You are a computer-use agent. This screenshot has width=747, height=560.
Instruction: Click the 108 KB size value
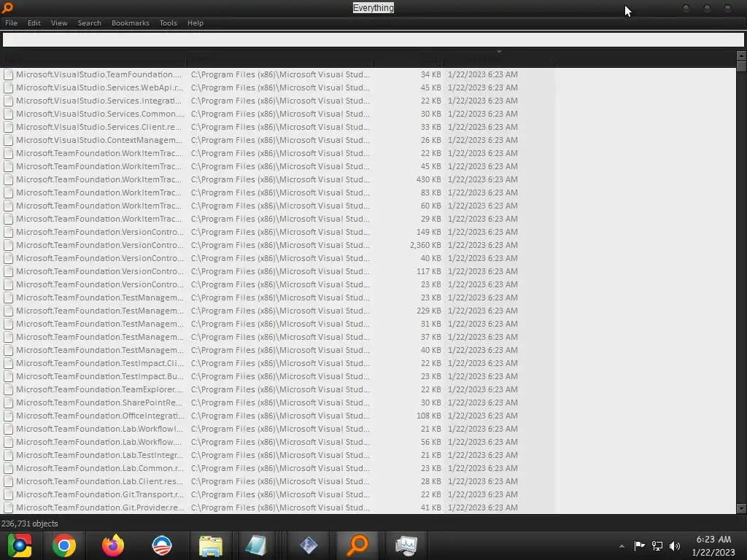[429, 416]
